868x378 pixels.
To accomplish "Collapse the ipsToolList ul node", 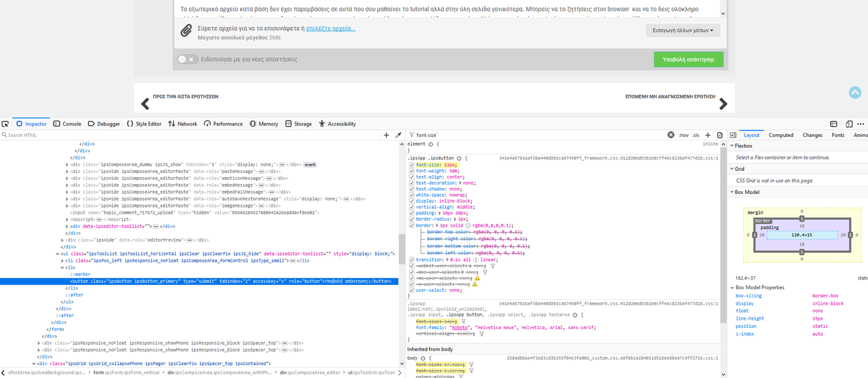I will pyautogui.click(x=57, y=254).
